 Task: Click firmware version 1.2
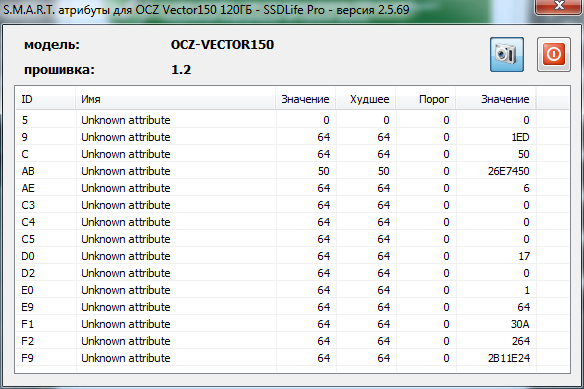click(x=181, y=70)
